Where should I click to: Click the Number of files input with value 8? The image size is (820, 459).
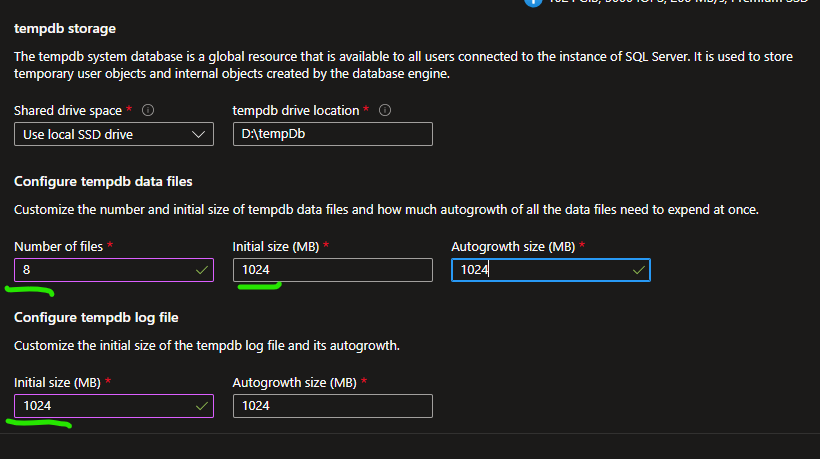[x=114, y=270]
